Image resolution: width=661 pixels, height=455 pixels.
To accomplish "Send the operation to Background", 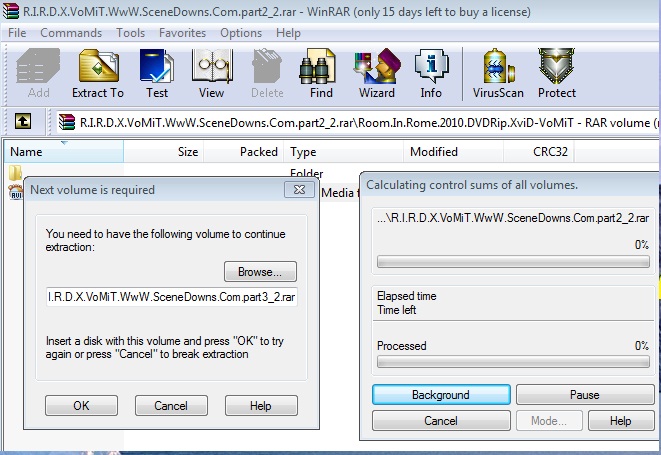I will click(441, 395).
